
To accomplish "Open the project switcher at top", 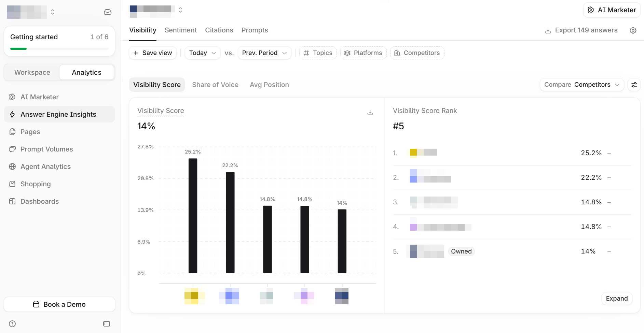I will (x=156, y=10).
